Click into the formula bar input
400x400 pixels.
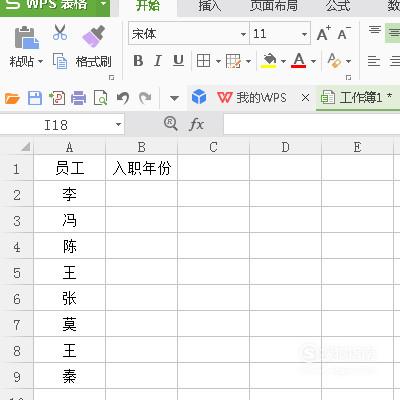(312, 125)
